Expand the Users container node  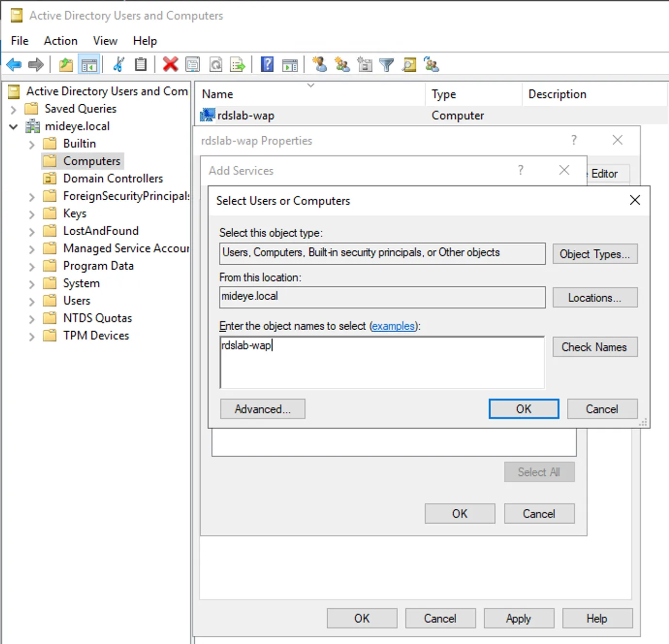pyautogui.click(x=31, y=300)
